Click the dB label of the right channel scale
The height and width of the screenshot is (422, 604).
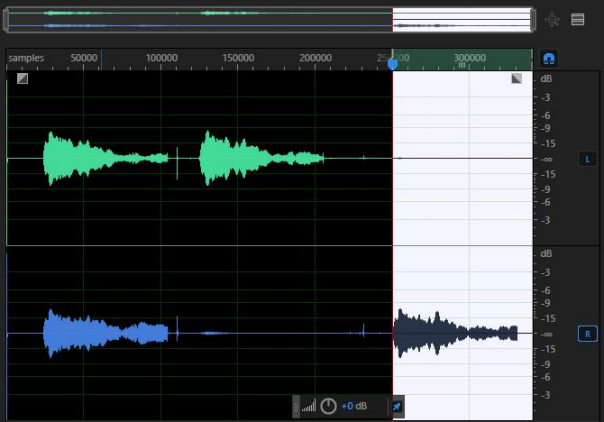pos(546,254)
